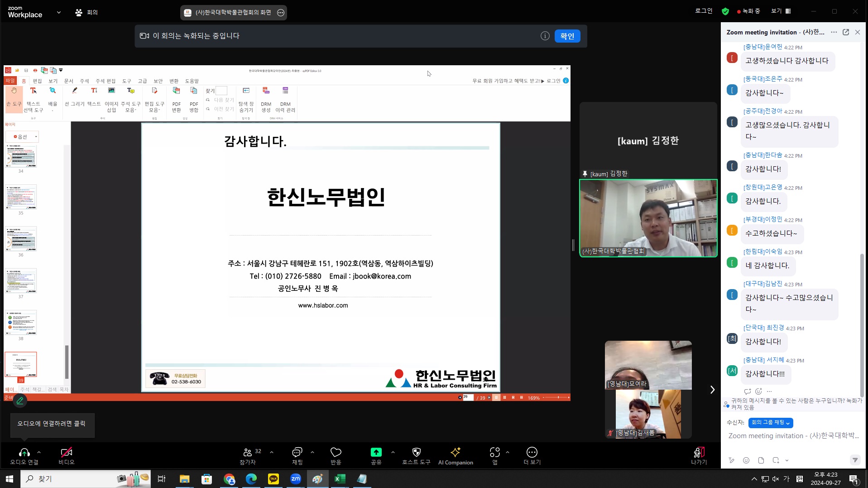Image resolution: width=868 pixels, height=488 pixels.
Task: Expand screenshot options chevron in chat input
Action: [787, 460]
